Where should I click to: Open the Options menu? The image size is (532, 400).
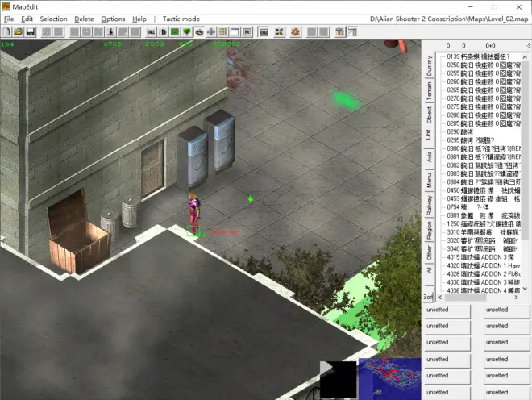113,19
